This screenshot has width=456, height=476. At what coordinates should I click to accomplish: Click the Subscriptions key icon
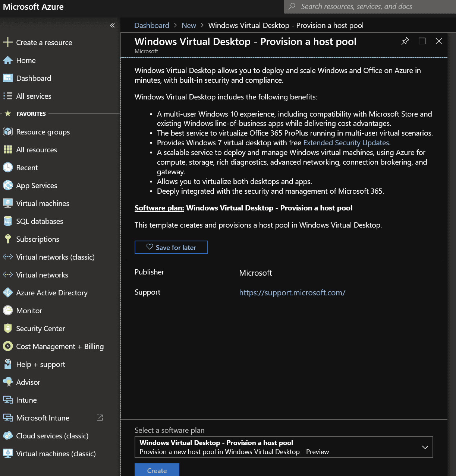8,239
